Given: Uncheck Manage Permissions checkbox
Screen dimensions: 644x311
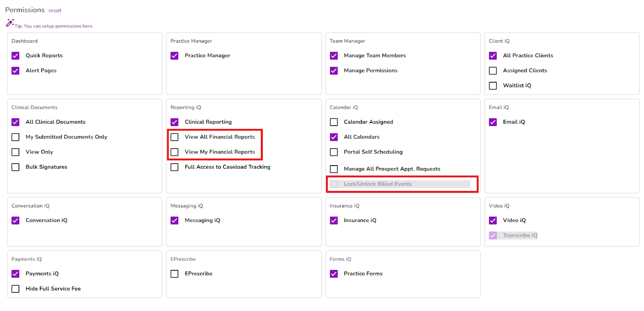Looking at the screenshot, I should 334,70.
